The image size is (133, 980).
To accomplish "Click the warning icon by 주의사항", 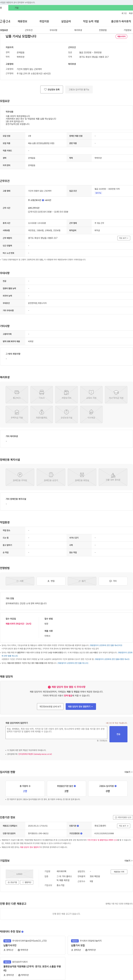I will pyautogui.click(x=49, y=687).
